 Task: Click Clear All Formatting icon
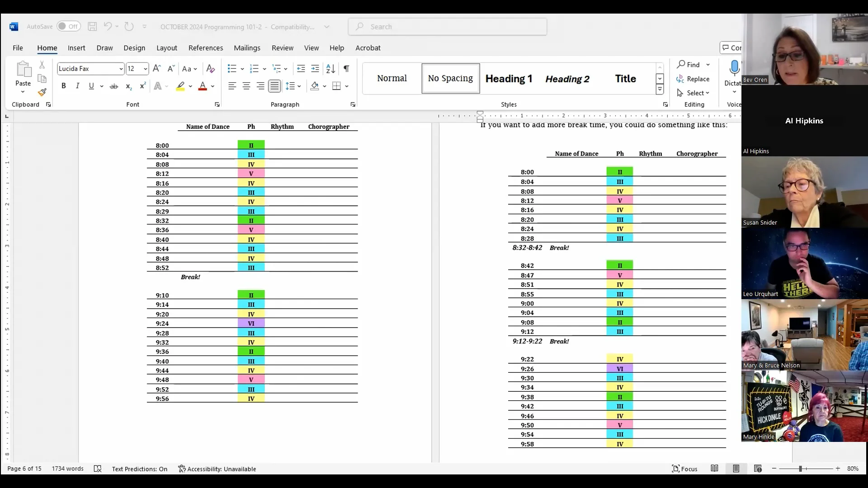(210, 69)
